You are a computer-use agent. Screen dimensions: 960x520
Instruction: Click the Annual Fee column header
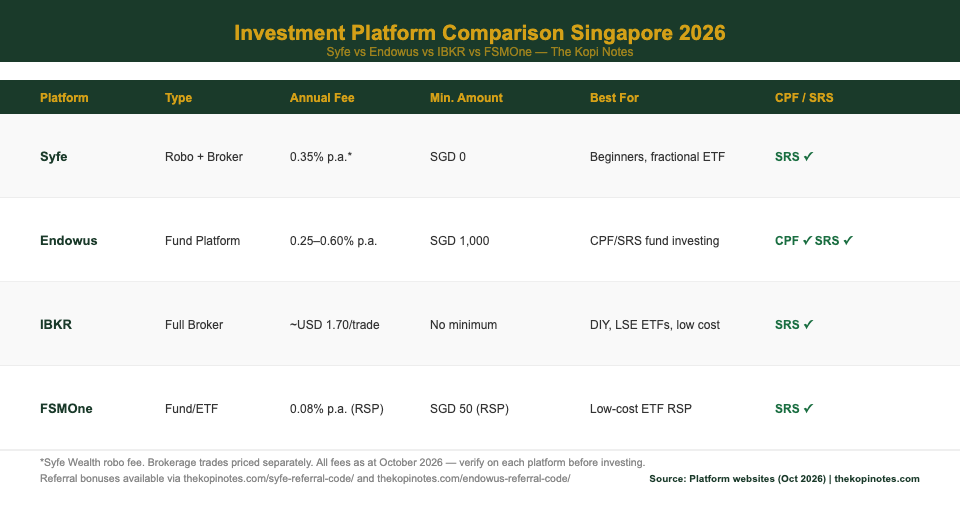coord(322,98)
